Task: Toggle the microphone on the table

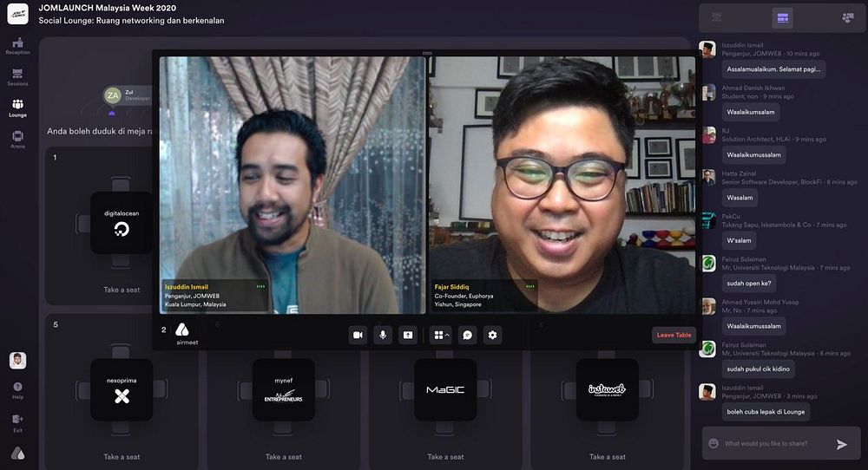Action: [383, 335]
